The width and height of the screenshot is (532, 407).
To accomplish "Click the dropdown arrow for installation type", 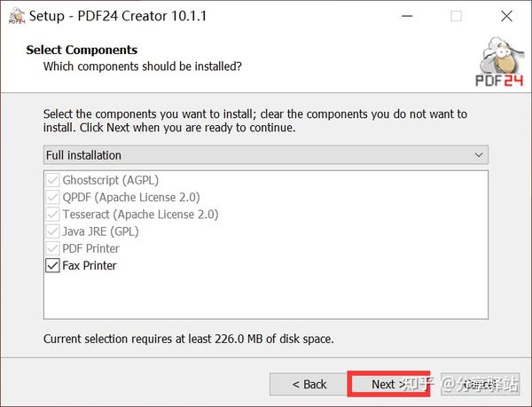I will click(479, 155).
